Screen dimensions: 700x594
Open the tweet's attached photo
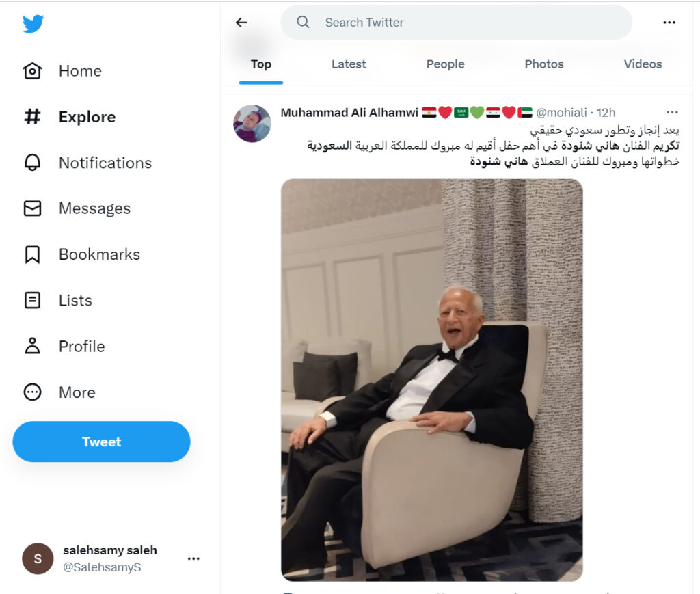point(431,380)
